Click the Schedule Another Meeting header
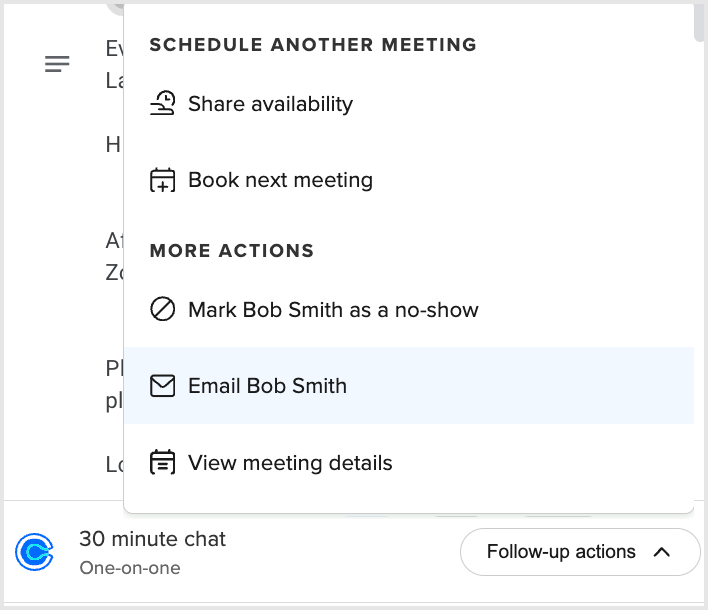This screenshot has height=610, width=708. [x=313, y=45]
